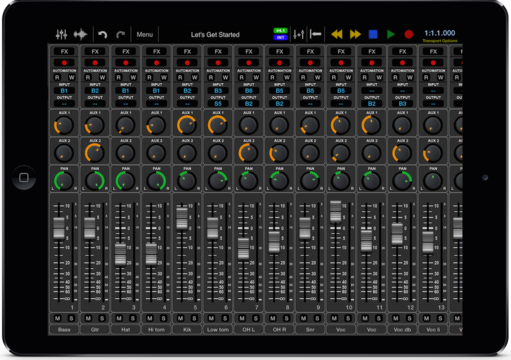Click the blue stop button
The image size is (511, 360).
(373, 34)
